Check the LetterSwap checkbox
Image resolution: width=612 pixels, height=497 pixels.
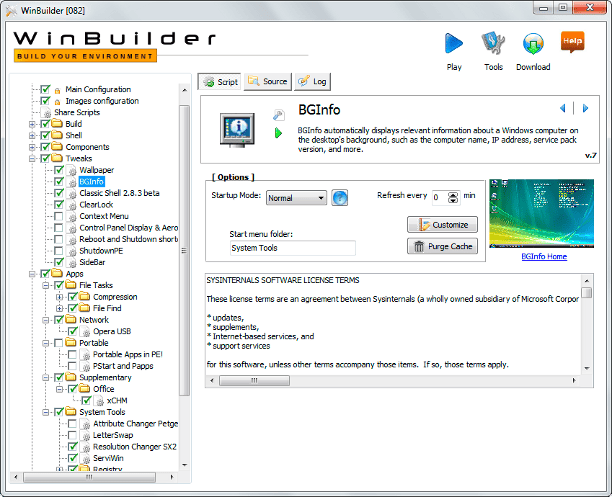tap(72, 435)
